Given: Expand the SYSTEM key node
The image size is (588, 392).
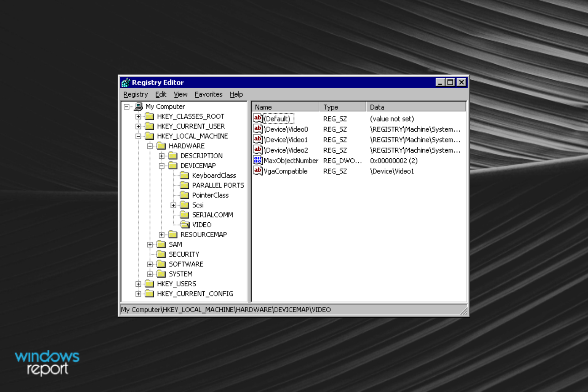Looking at the screenshot, I should tap(150, 274).
